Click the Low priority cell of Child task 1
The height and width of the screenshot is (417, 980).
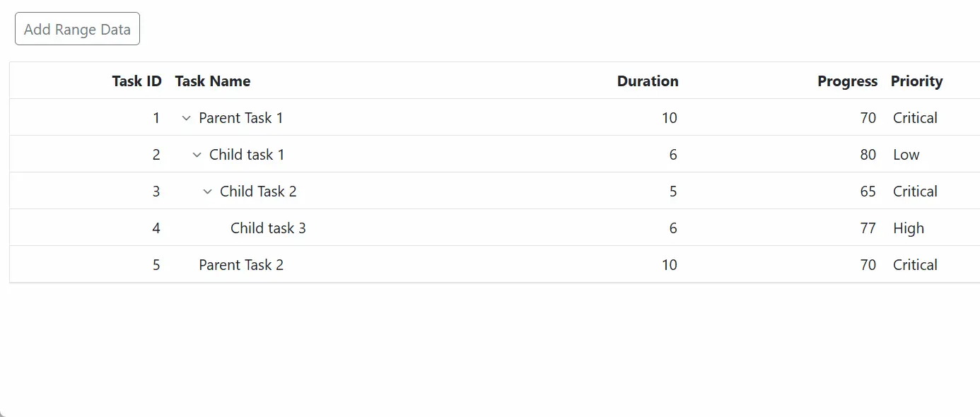[906, 155]
